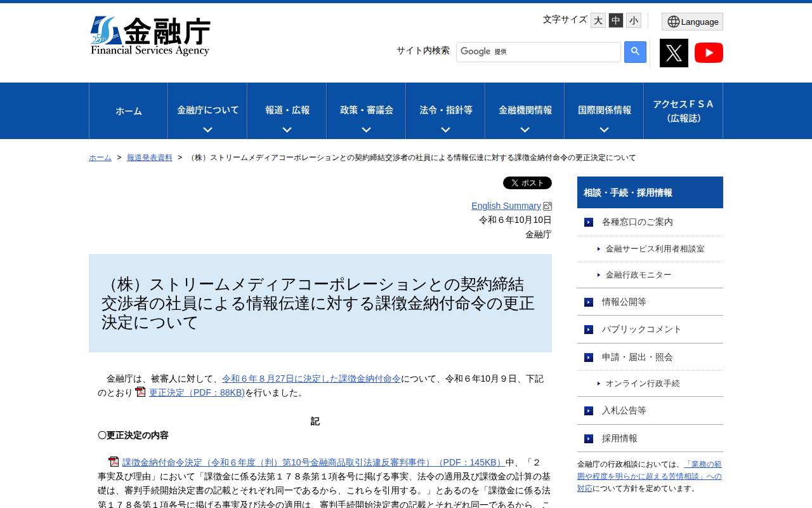The width and height of the screenshot is (812, 508).
Task: Open 金融サービス利用者相談室 sidebar link
Action: click(x=655, y=249)
